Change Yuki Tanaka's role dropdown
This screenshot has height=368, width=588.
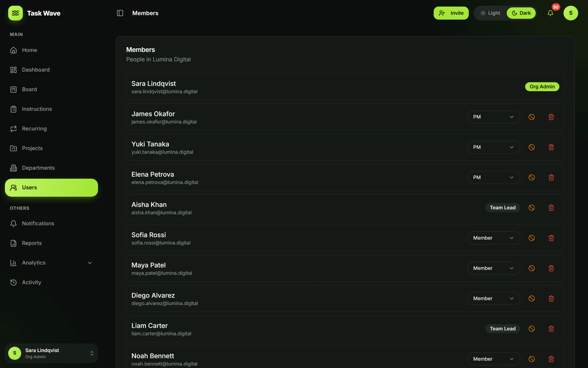[x=494, y=147]
